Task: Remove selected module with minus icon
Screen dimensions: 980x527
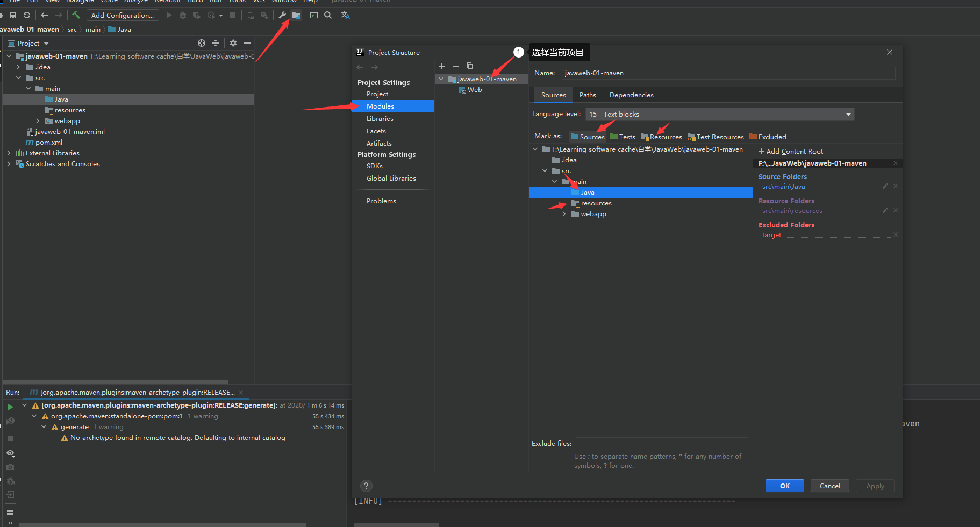Action: [456, 66]
